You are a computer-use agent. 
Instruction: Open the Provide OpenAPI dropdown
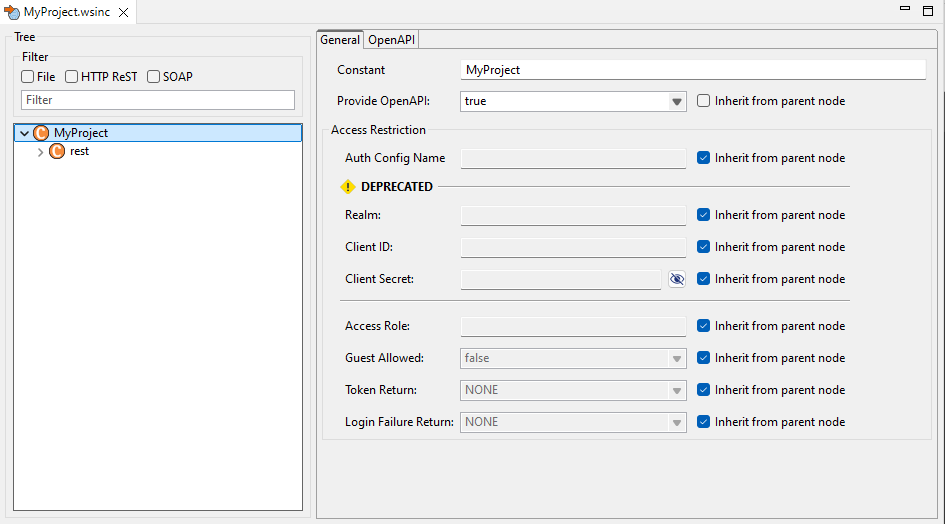point(676,101)
